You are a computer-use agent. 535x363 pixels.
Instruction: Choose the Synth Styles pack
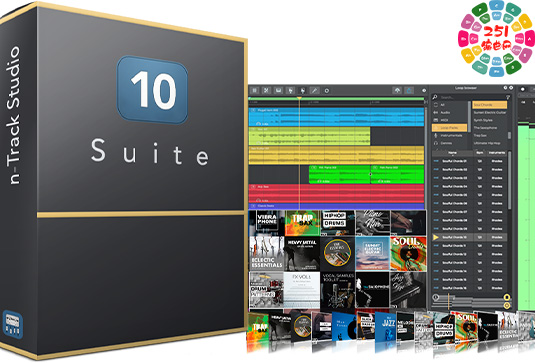[x=490, y=120]
